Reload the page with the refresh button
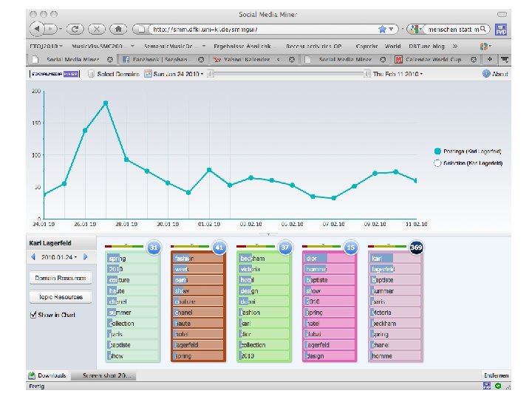Screen dimensions: 532x399 (x=75, y=29)
